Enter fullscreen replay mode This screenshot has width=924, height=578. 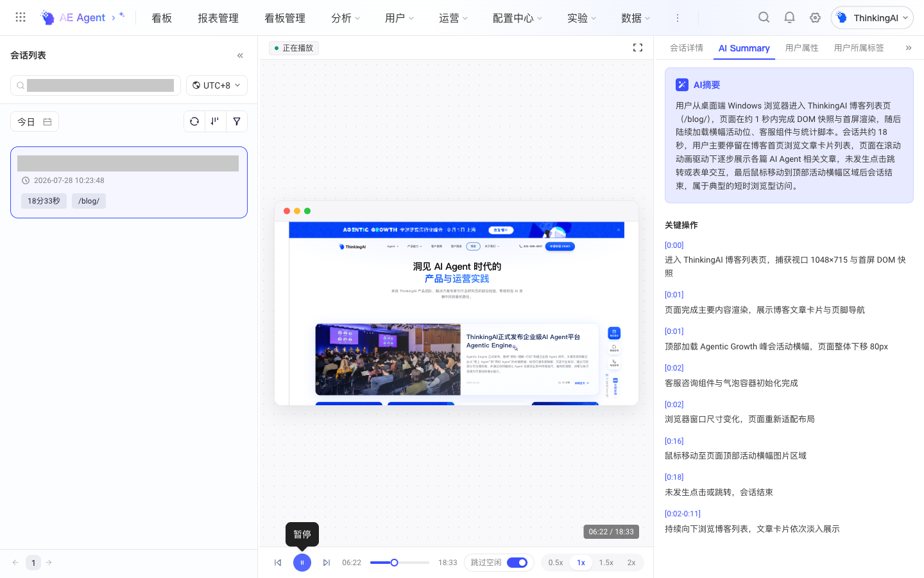[x=638, y=48]
